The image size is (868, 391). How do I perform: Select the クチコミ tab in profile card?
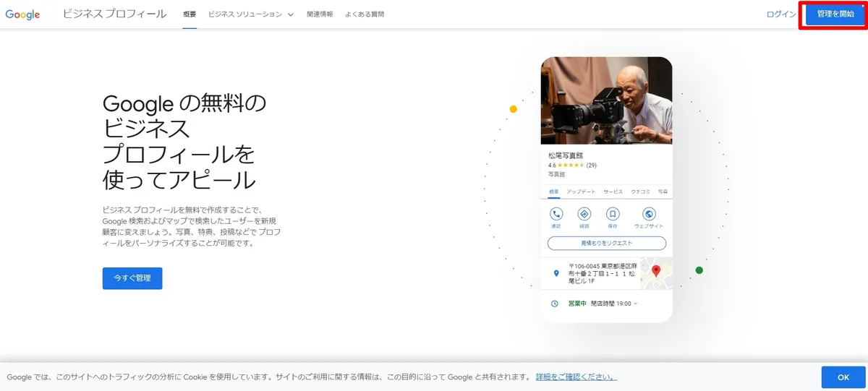639,192
